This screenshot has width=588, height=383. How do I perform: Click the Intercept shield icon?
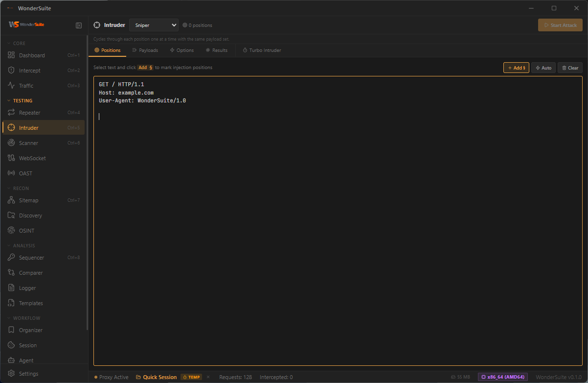11,71
